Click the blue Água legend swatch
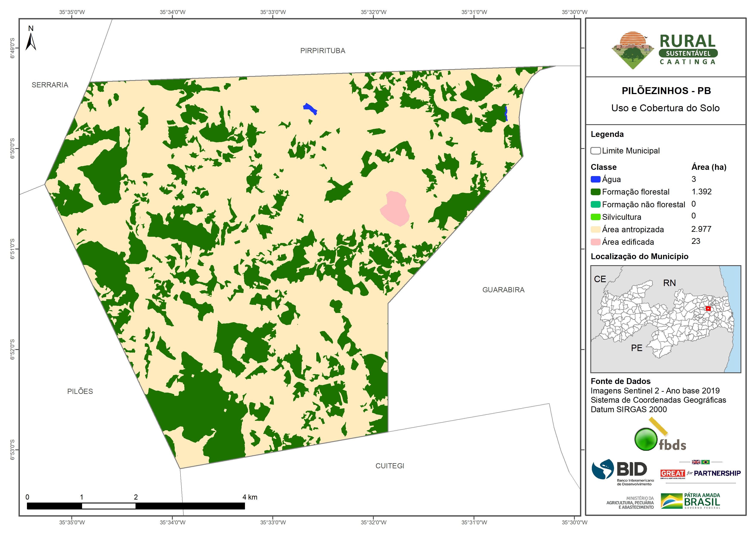Viewport: 756px width, 534px height. (595, 179)
